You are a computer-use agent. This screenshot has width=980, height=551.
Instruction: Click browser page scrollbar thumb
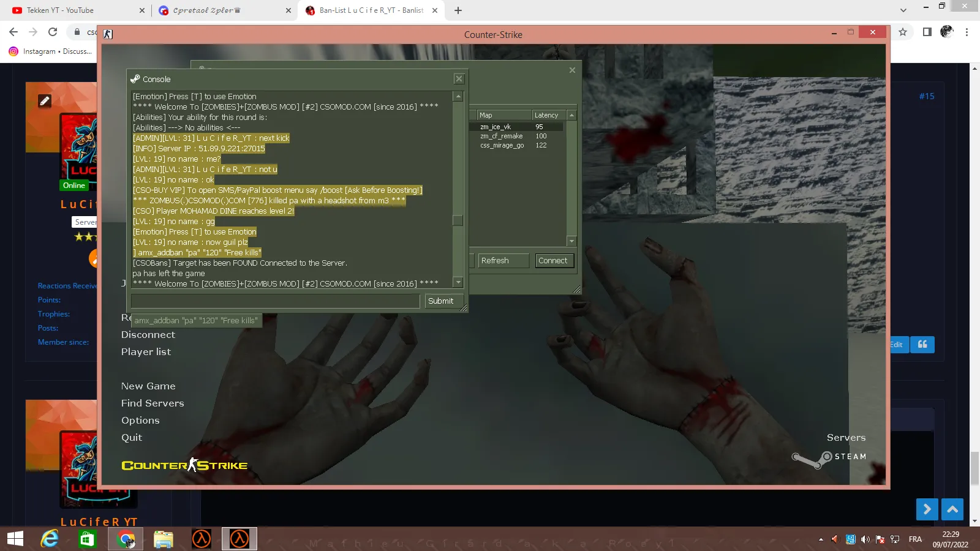tap(974, 468)
